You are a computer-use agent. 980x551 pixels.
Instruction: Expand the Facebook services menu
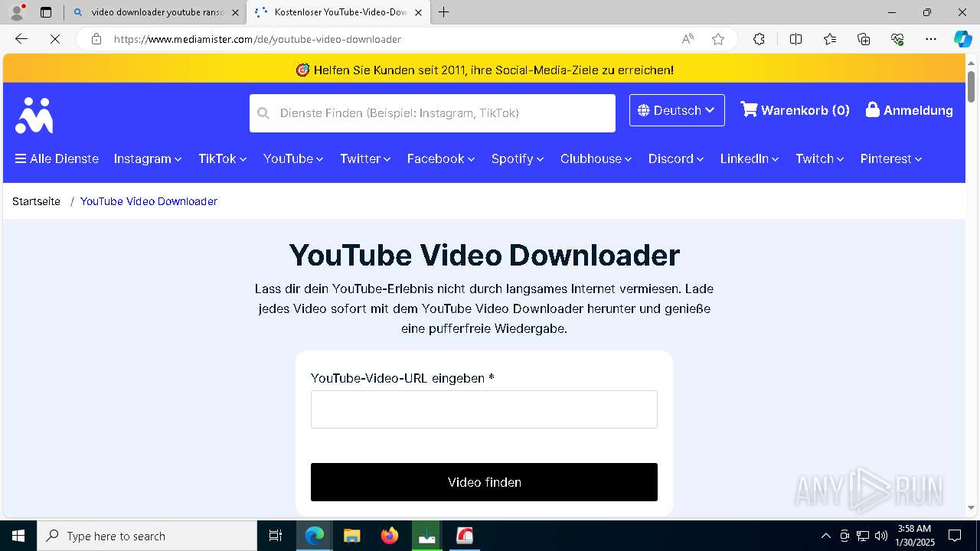(441, 158)
